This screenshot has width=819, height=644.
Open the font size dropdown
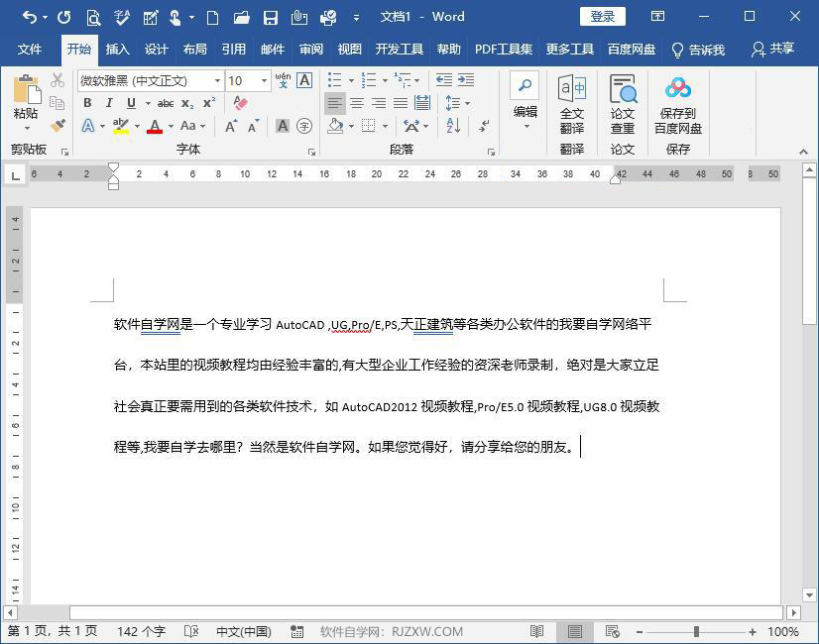tap(264, 82)
